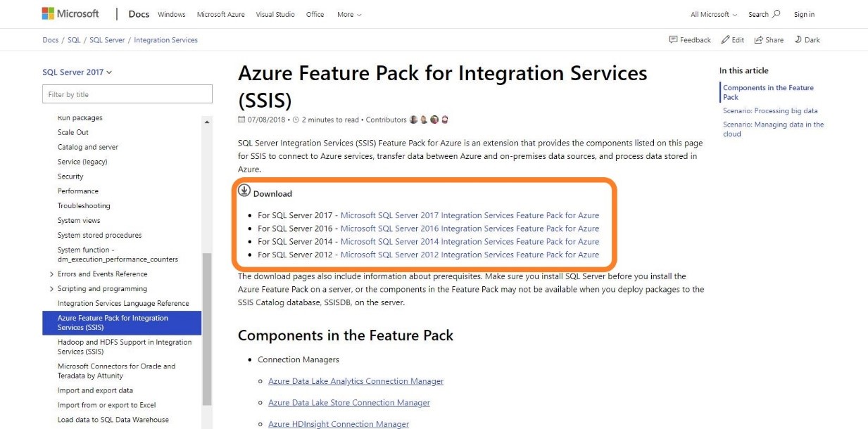868x429 pixels.
Task: Click sidebar scrollbar up arrow
Action: click(207, 122)
